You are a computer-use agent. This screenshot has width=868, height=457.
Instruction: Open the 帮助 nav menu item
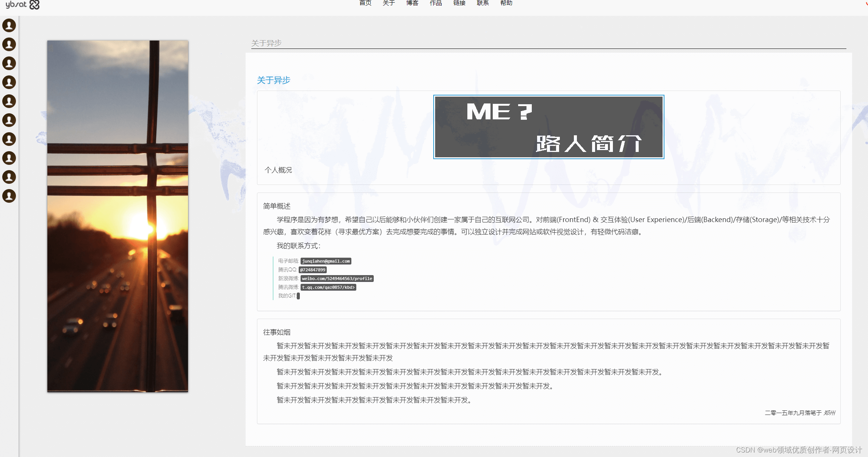click(x=506, y=3)
